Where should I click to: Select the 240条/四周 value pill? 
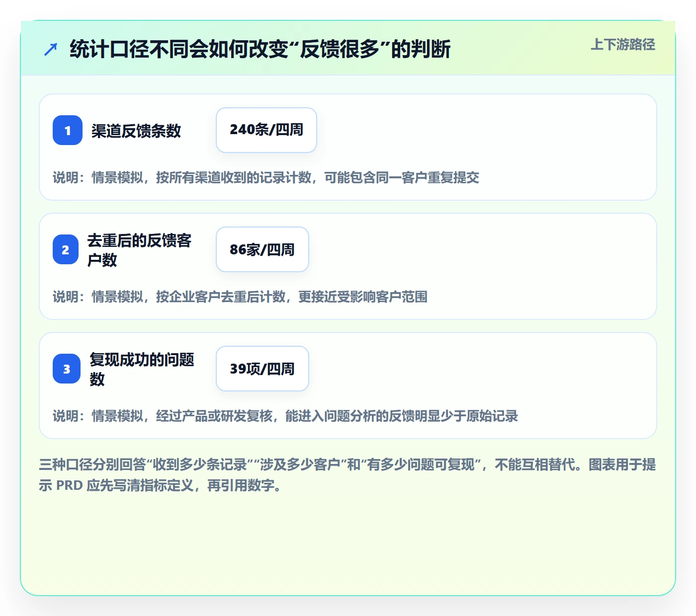[x=266, y=130]
